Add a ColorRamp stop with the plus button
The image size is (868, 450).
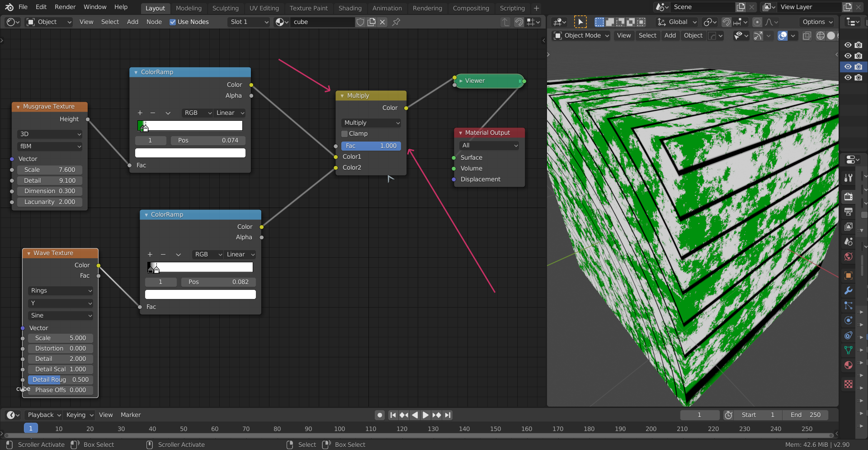pos(140,113)
